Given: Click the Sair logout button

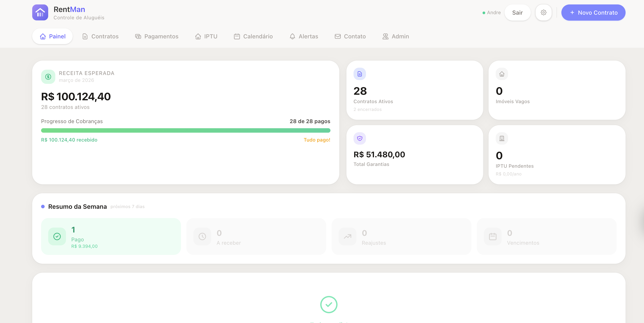Looking at the screenshot, I should (517, 12).
